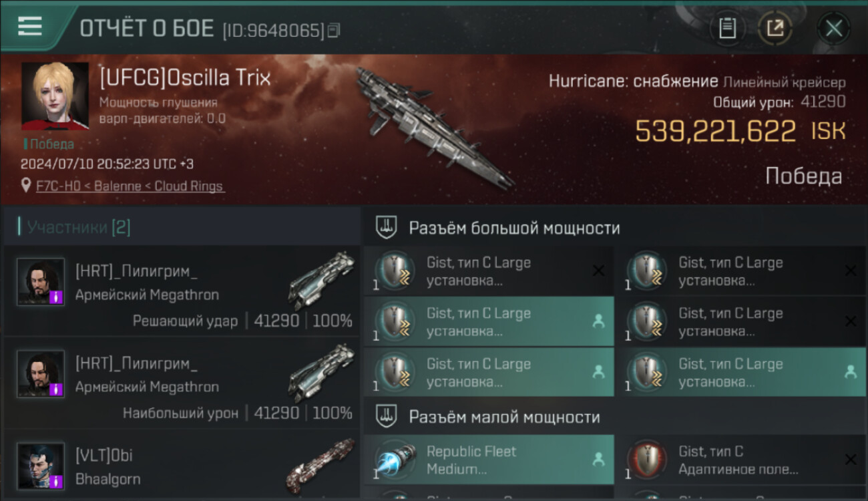This screenshot has width=868, height=501.
Task: Open the hamburger menu
Action: click(x=29, y=26)
